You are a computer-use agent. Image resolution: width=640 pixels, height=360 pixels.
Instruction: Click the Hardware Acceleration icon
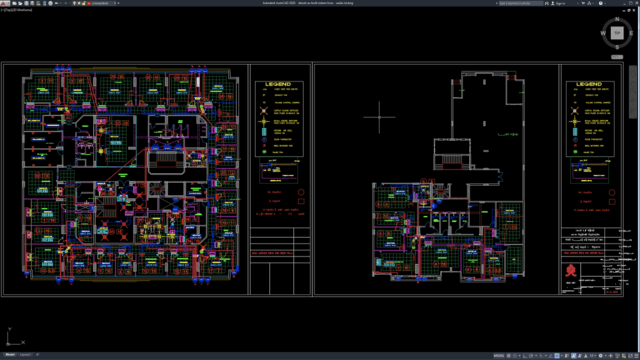[624, 356]
